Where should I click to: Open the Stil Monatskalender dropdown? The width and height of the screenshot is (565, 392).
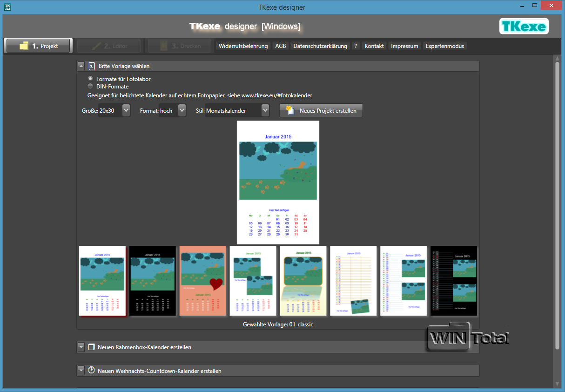[x=265, y=111]
